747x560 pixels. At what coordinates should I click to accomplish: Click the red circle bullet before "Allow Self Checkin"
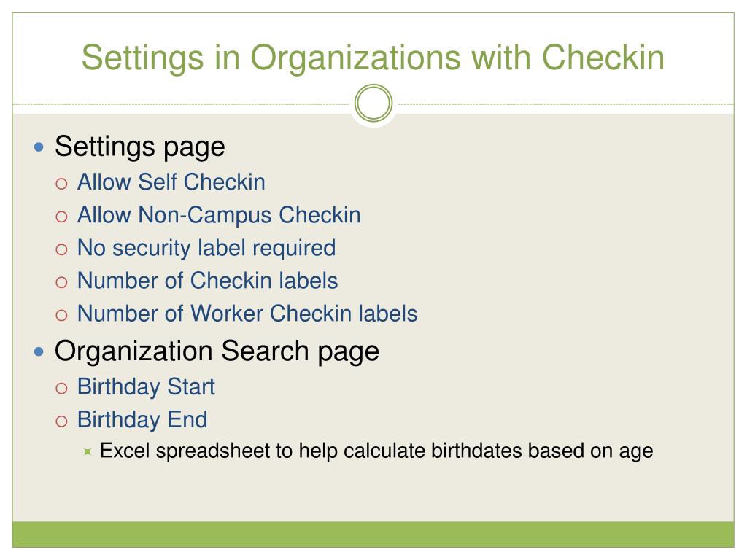tap(61, 184)
